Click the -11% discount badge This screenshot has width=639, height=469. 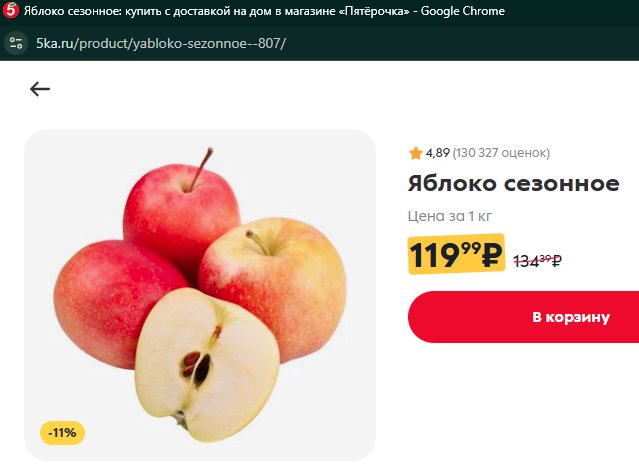62,432
